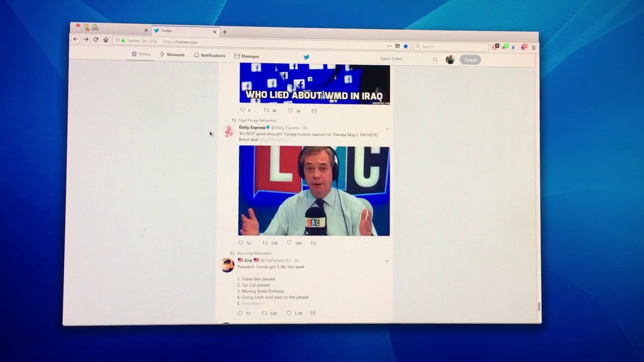Save page to Pocket icon
The height and width of the screenshot is (362, 644).
[x=397, y=46]
